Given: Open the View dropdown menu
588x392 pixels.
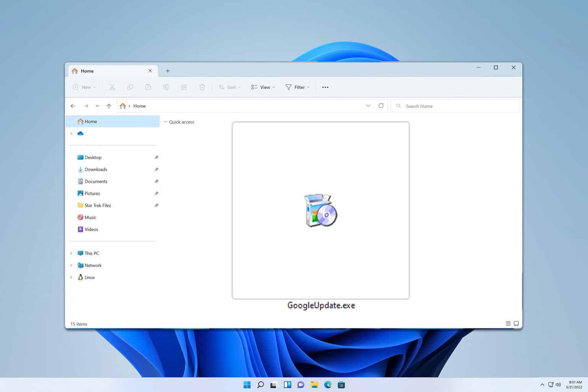Looking at the screenshot, I should tap(263, 87).
